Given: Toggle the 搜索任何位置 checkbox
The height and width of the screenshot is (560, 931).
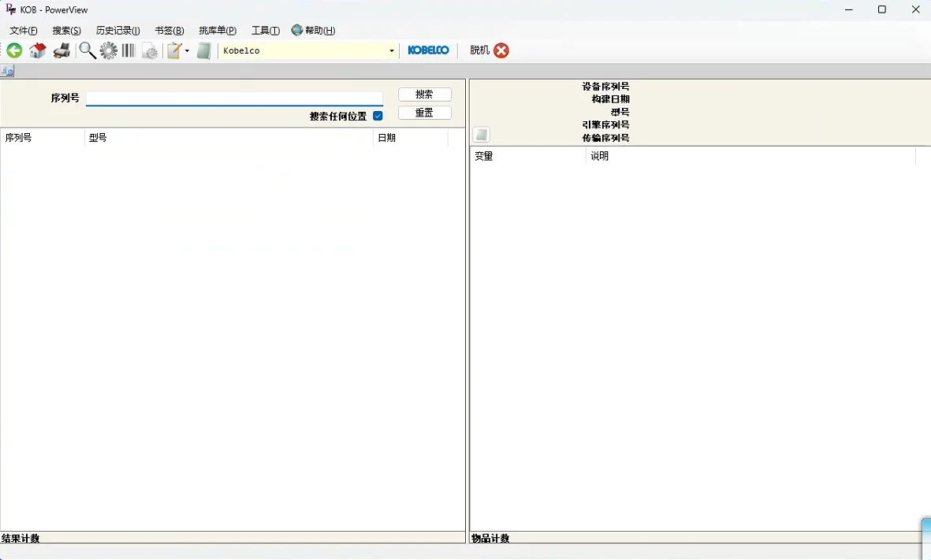Looking at the screenshot, I should tap(378, 117).
